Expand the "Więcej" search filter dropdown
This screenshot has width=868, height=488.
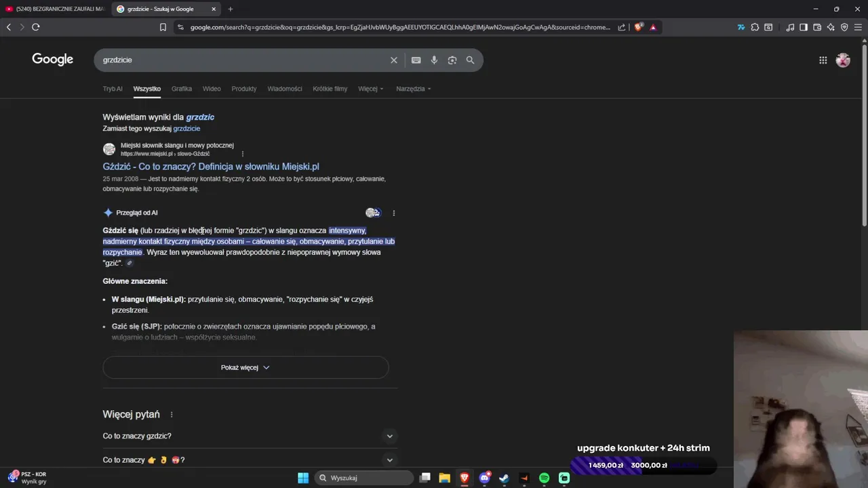[371, 89]
